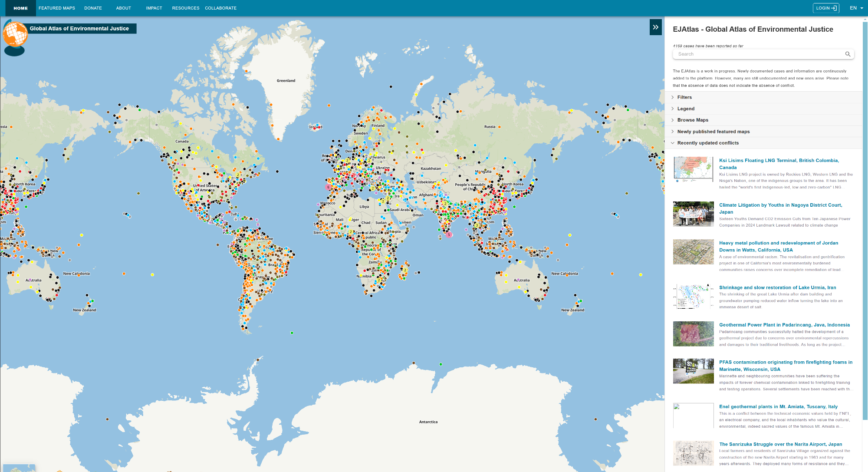Open the Featured Maps menu
The image size is (868, 472).
[57, 8]
